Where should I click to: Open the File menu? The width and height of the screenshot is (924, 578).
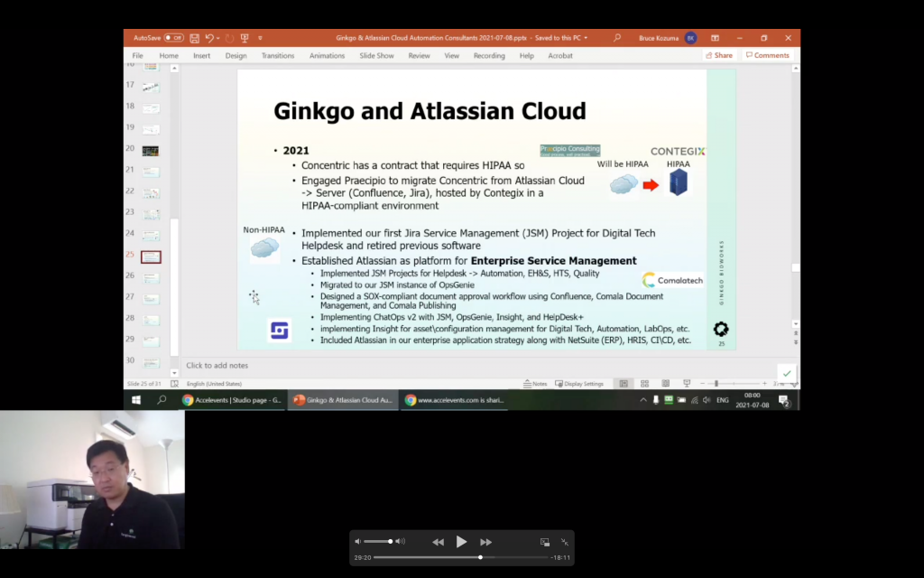point(137,55)
